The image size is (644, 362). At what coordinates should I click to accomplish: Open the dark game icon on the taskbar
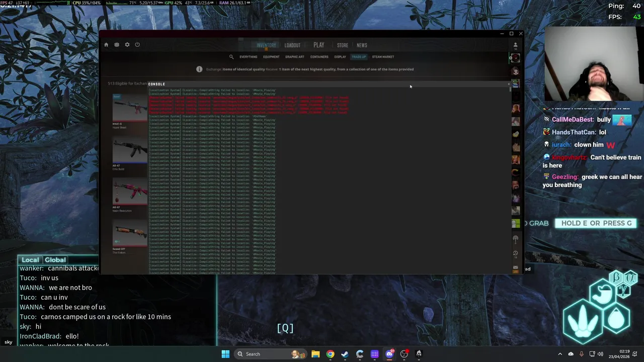tap(419, 354)
